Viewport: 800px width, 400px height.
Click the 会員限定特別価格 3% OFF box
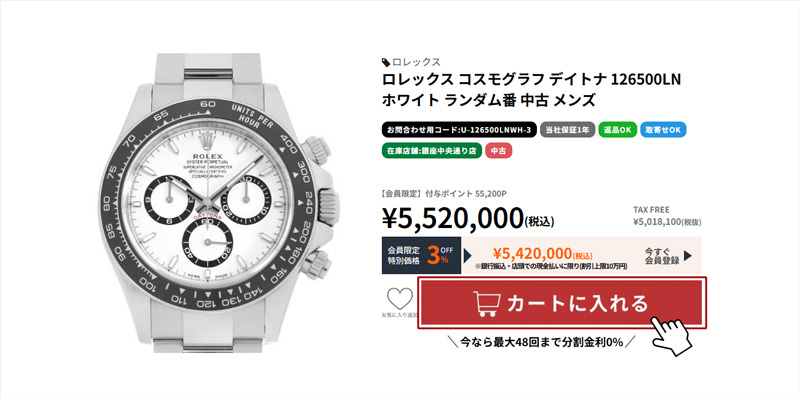[421, 255]
